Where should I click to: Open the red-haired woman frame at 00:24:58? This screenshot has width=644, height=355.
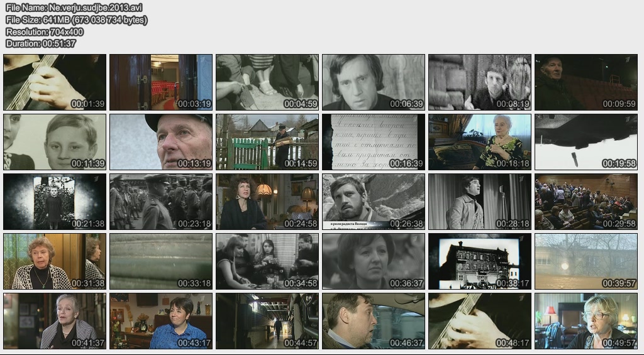click(x=267, y=202)
